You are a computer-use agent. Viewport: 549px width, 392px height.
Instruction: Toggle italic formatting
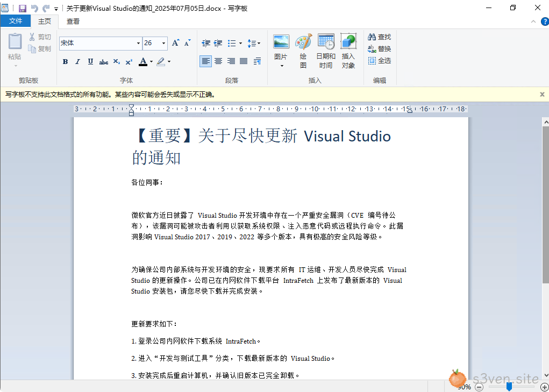pyautogui.click(x=77, y=62)
